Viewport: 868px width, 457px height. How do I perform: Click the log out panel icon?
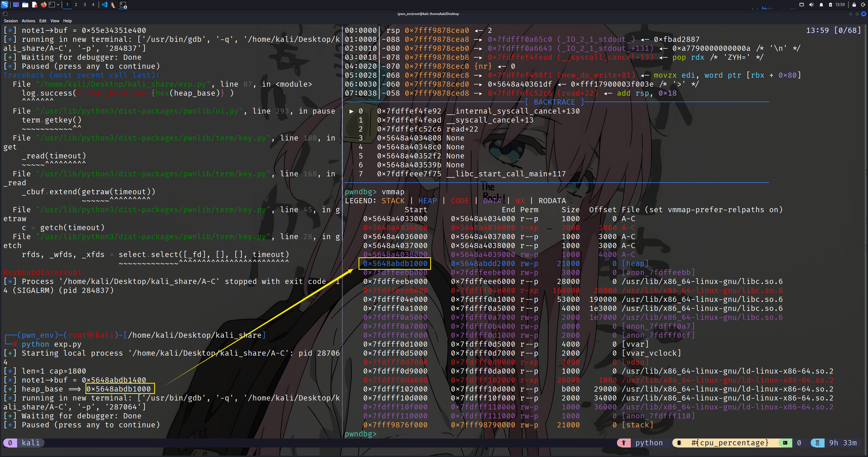click(863, 5)
